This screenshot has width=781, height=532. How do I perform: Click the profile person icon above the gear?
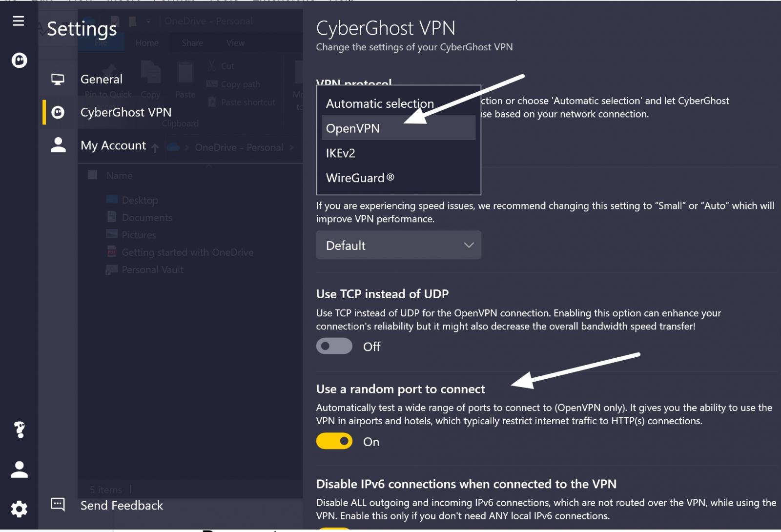[x=19, y=470]
